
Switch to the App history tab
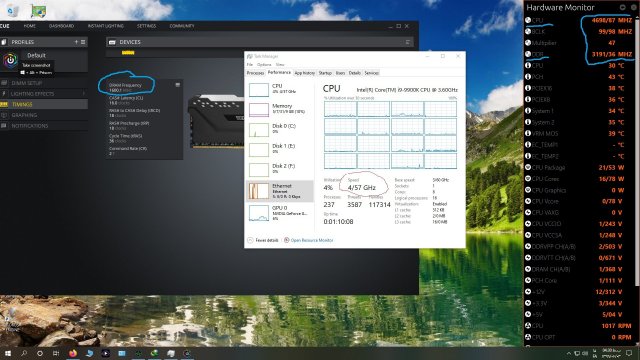click(x=304, y=73)
